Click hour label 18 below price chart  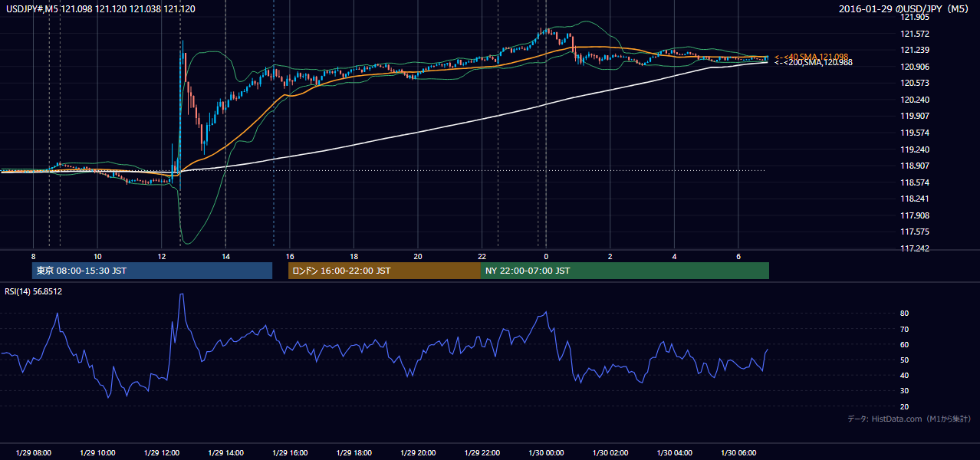point(354,256)
